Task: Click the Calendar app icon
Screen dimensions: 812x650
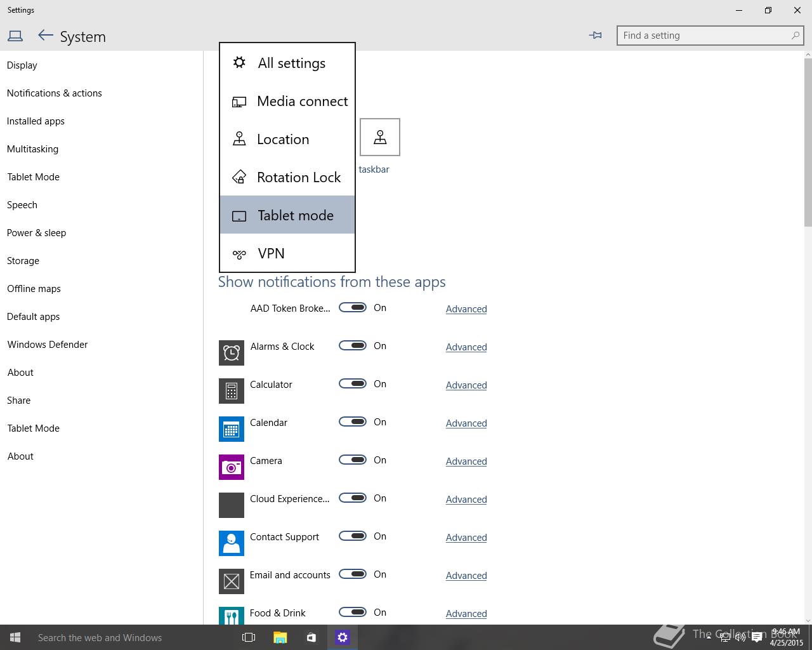Action: [x=232, y=429]
